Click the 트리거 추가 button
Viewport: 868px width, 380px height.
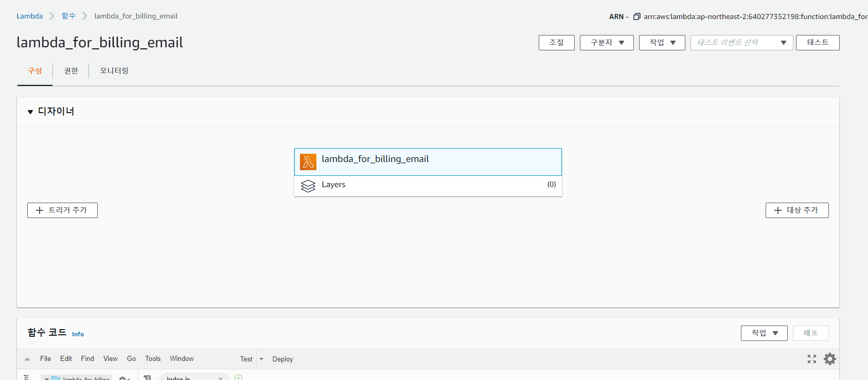(62, 210)
